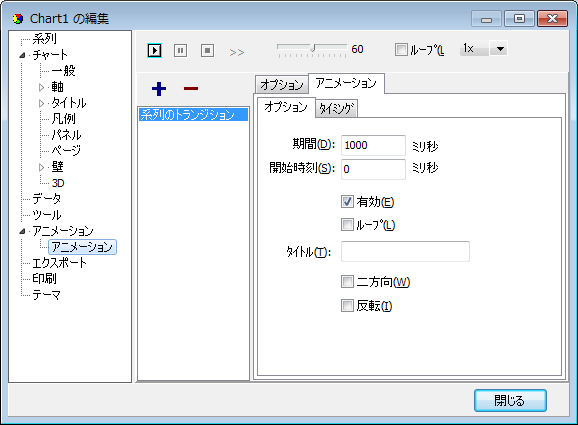Collapse the チャート tree node
This screenshot has height=425, width=578.
22,55
